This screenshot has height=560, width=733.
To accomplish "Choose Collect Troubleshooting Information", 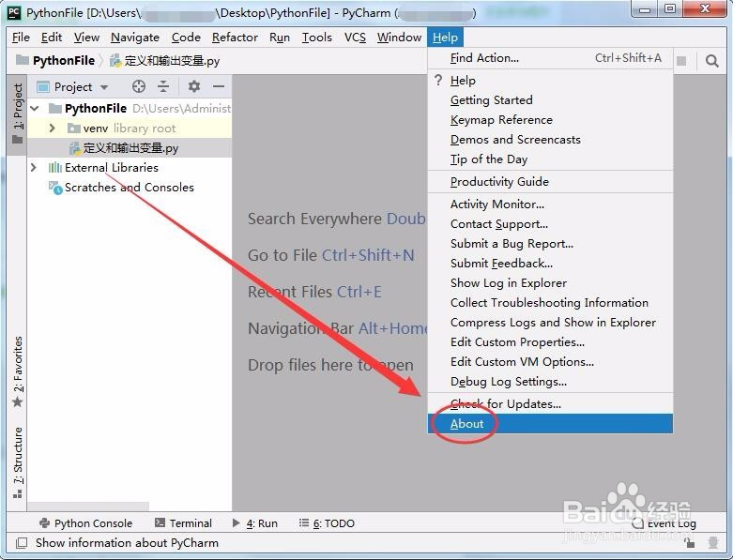I will tap(550, 303).
